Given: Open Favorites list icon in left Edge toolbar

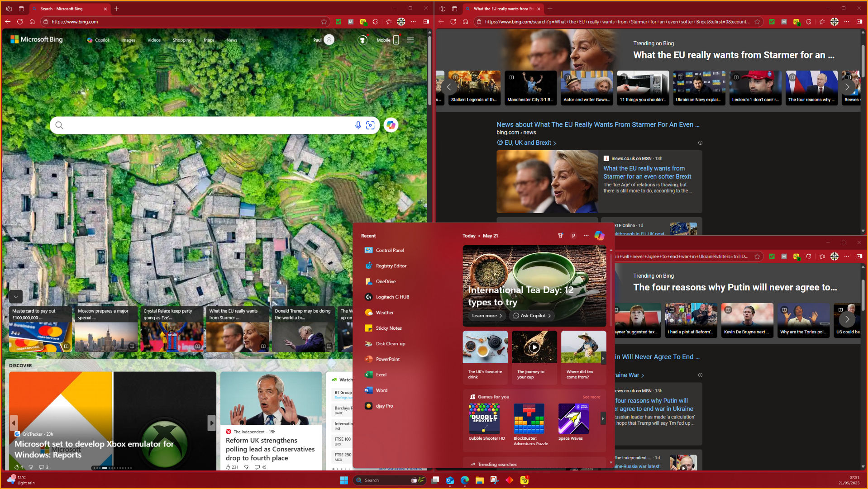Looking at the screenshot, I should pyautogui.click(x=389, y=22).
